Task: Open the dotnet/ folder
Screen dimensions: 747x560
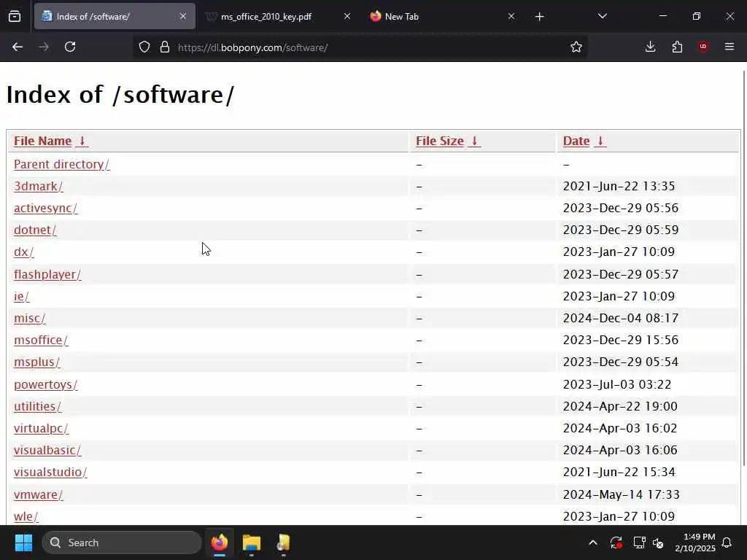Action: (x=35, y=230)
